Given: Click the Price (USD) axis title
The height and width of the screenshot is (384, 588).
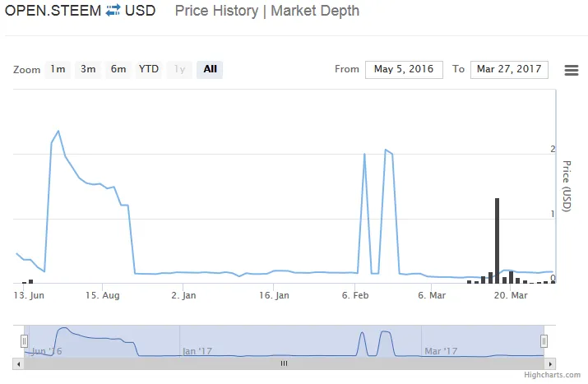Looking at the screenshot, I should [x=567, y=186].
